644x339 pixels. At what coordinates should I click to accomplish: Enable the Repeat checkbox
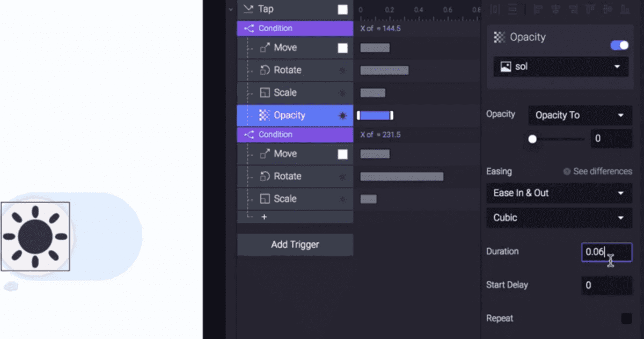tap(626, 319)
